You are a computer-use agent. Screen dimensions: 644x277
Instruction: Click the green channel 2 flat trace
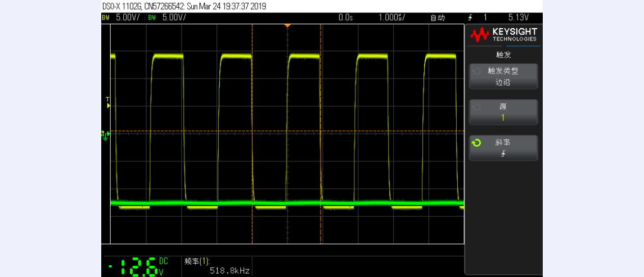click(287, 203)
